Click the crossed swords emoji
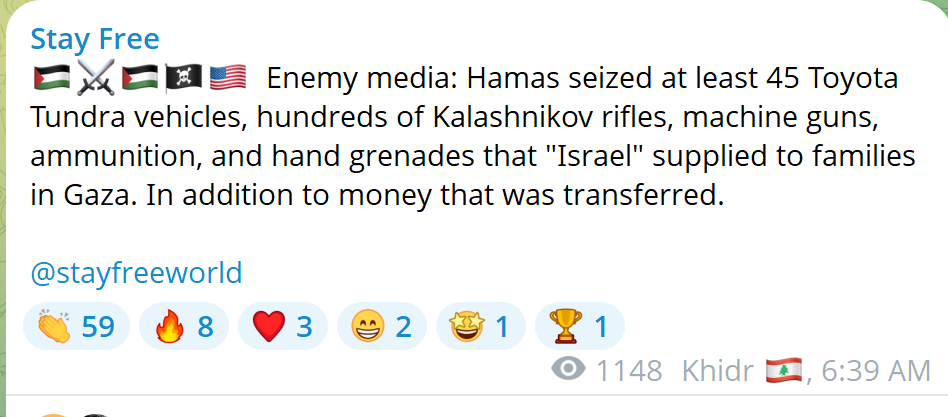Image resolution: width=948 pixels, height=417 pixels. (96, 79)
